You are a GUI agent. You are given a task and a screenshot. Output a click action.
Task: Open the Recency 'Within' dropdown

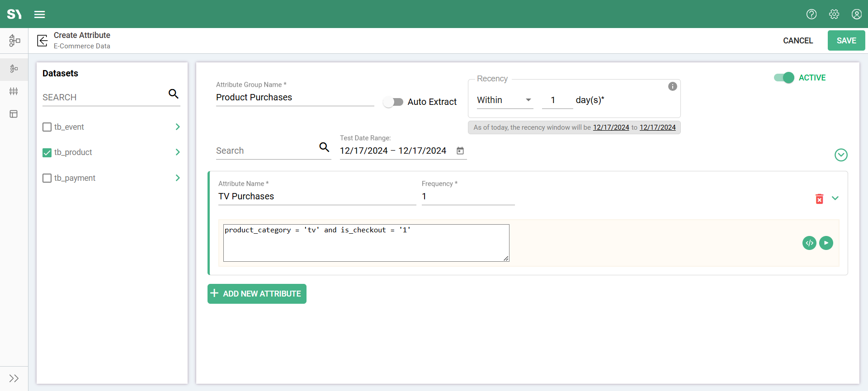pyautogui.click(x=505, y=100)
